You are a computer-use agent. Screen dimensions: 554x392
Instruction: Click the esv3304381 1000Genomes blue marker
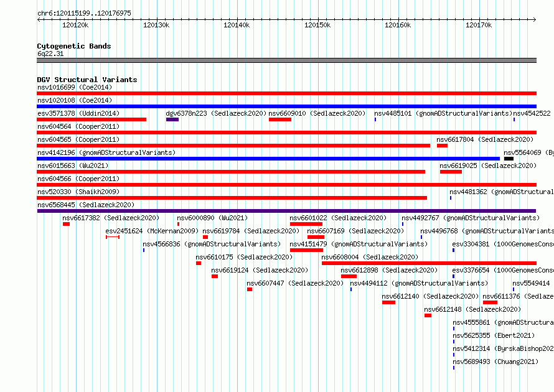pyautogui.click(x=453, y=250)
